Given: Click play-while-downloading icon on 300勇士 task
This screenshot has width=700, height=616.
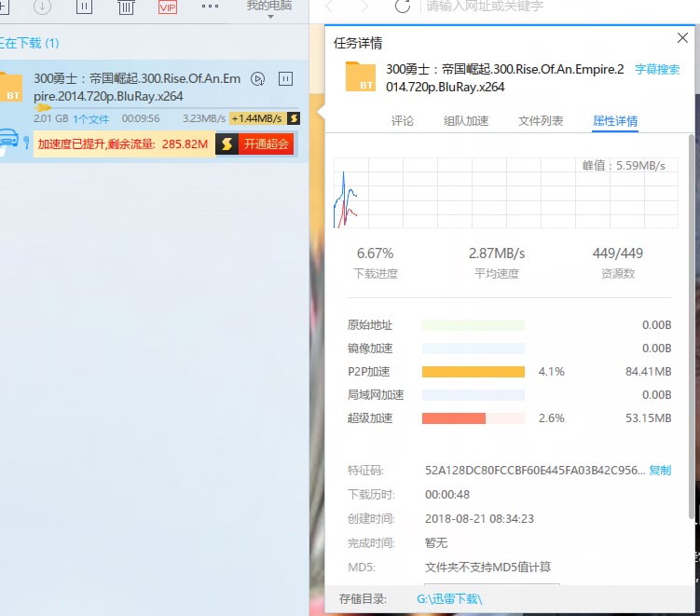Looking at the screenshot, I should tap(257, 79).
